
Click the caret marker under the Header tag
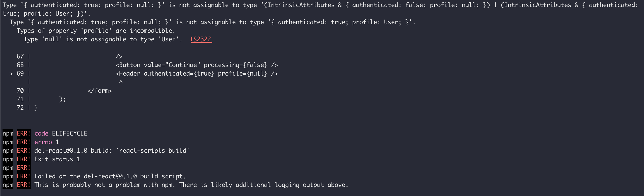pyautogui.click(x=121, y=82)
